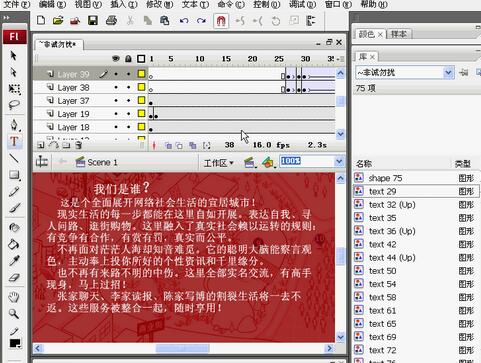The height and width of the screenshot is (363, 481).
Task: Click the Paste clipboard icon
Action: (165, 21)
